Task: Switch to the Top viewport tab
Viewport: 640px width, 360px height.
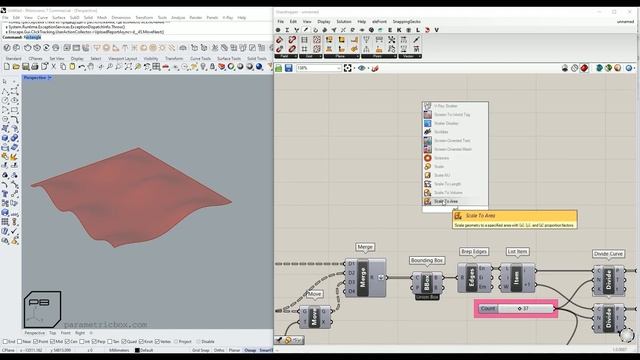Action: [x=52, y=333]
